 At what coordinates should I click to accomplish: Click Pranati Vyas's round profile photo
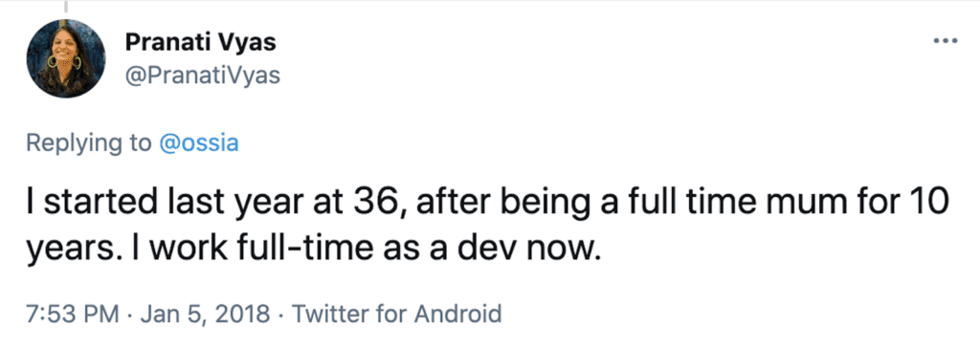click(x=65, y=58)
